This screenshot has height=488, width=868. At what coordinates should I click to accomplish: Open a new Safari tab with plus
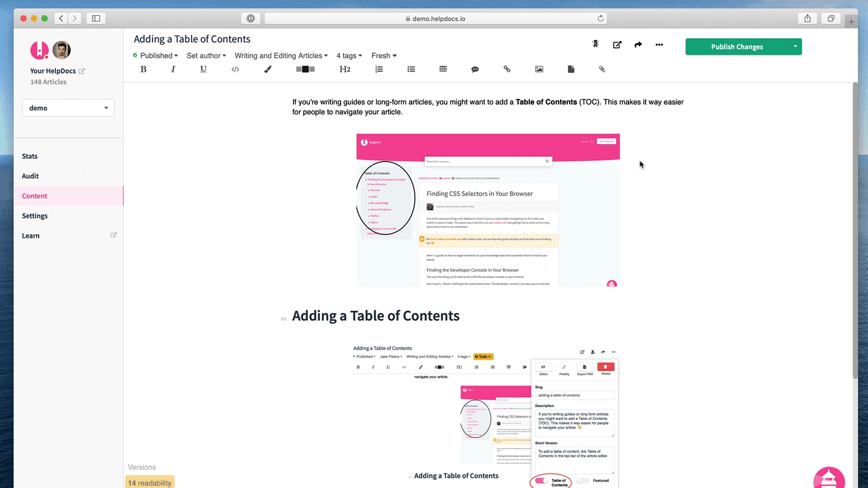(x=851, y=22)
